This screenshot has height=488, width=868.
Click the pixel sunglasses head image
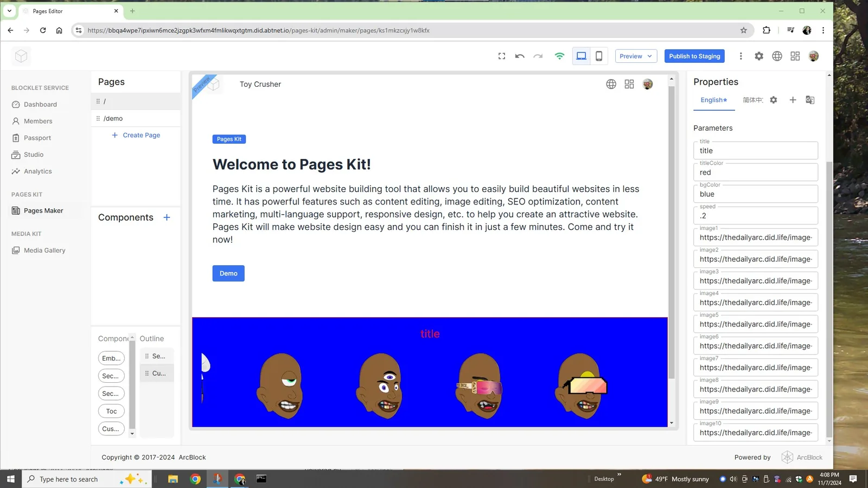pyautogui.click(x=581, y=386)
